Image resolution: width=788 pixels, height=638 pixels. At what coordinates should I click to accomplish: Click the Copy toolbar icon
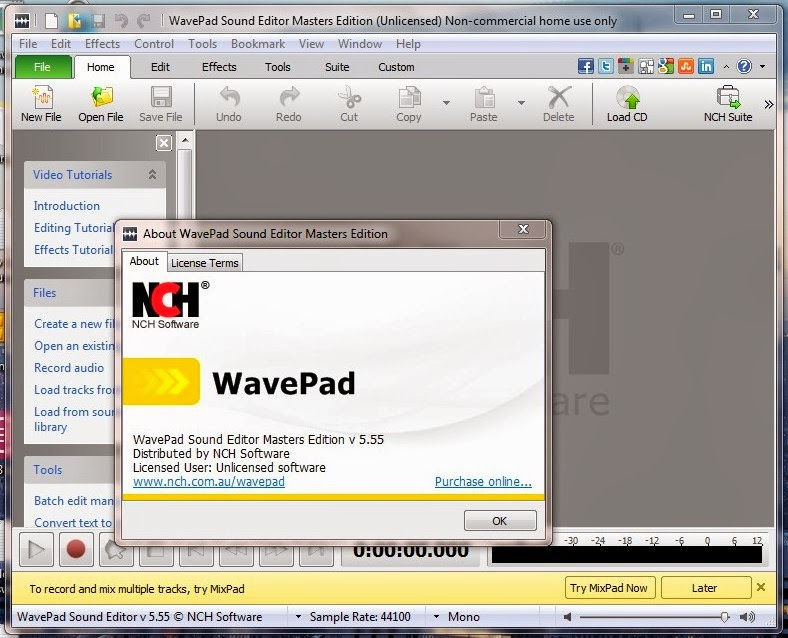tap(409, 104)
